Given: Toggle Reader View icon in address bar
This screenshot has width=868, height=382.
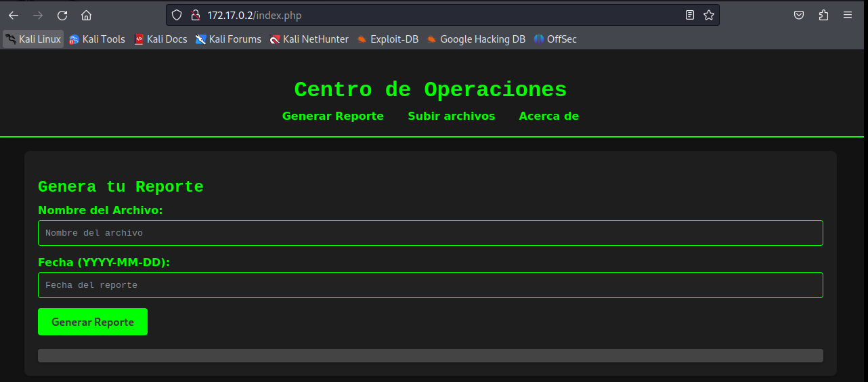Looking at the screenshot, I should click(690, 15).
